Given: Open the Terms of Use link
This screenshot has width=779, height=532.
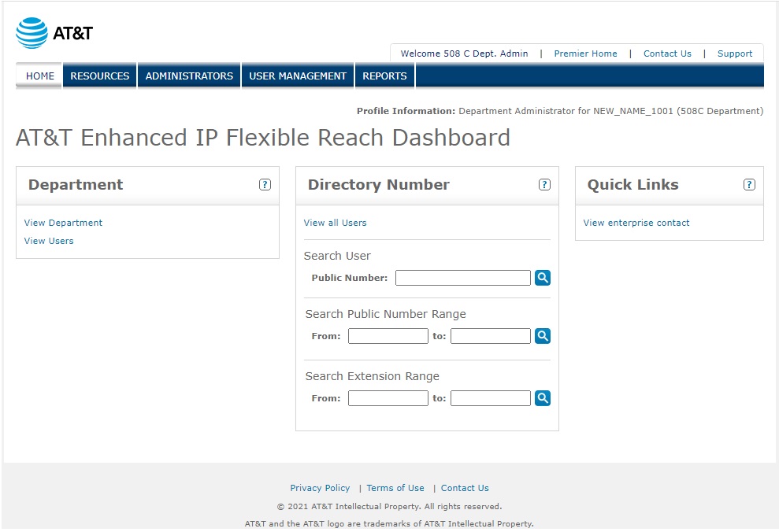Looking at the screenshot, I should [395, 488].
